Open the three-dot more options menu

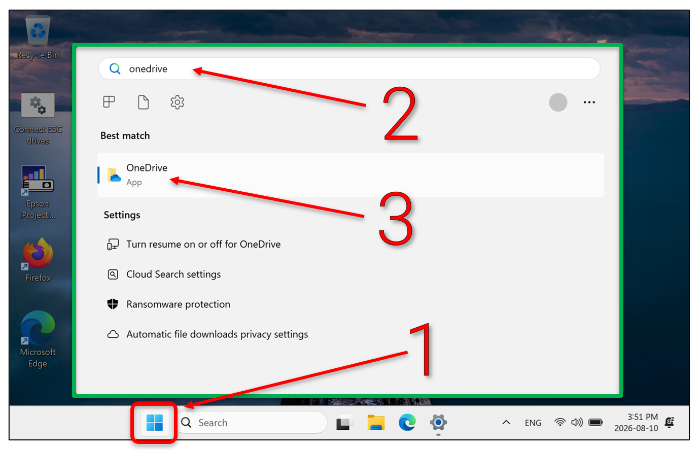[x=589, y=102]
